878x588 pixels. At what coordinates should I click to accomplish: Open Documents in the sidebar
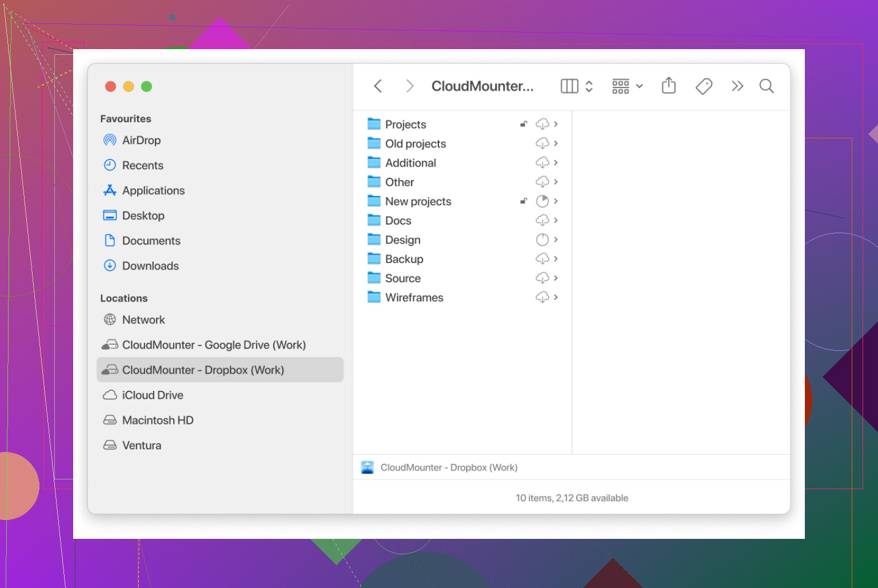(x=220, y=241)
